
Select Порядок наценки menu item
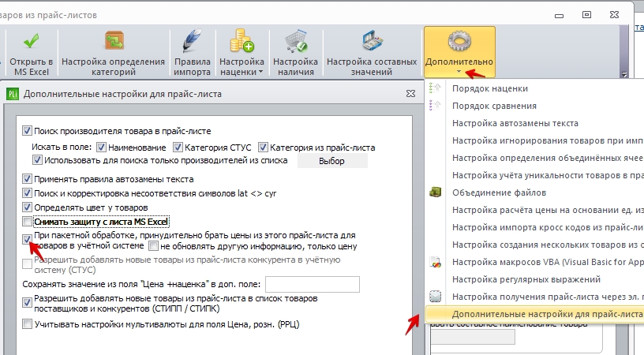pyautogui.click(x=490, y=88)
